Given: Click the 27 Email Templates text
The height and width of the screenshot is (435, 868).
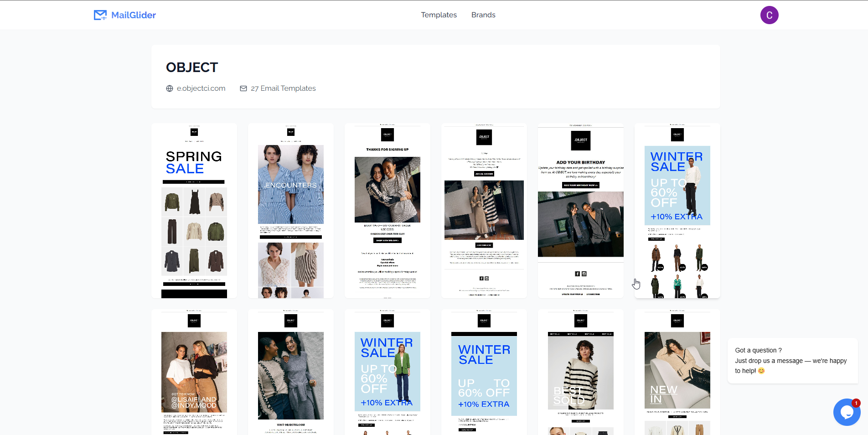Looking at the screenshot, I should tap(283, 88).
